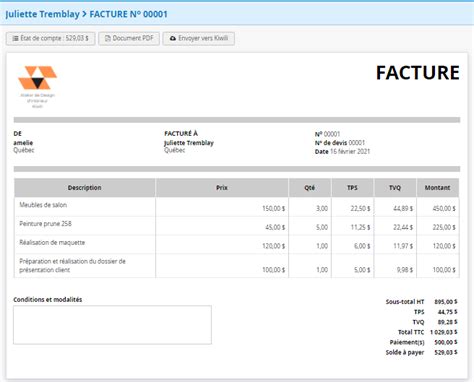Click the 22,50 $ TPS cell
474x382 pixels.
pos(360,209)
